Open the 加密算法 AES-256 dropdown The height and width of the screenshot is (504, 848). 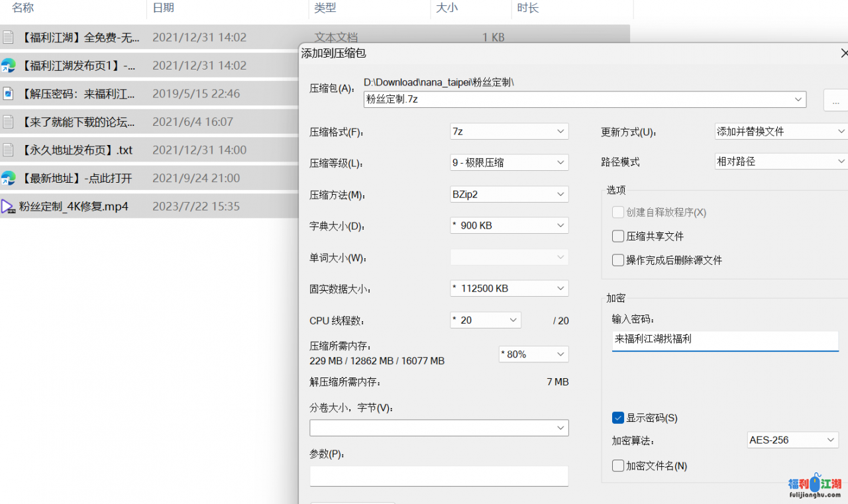coord(792,440)
